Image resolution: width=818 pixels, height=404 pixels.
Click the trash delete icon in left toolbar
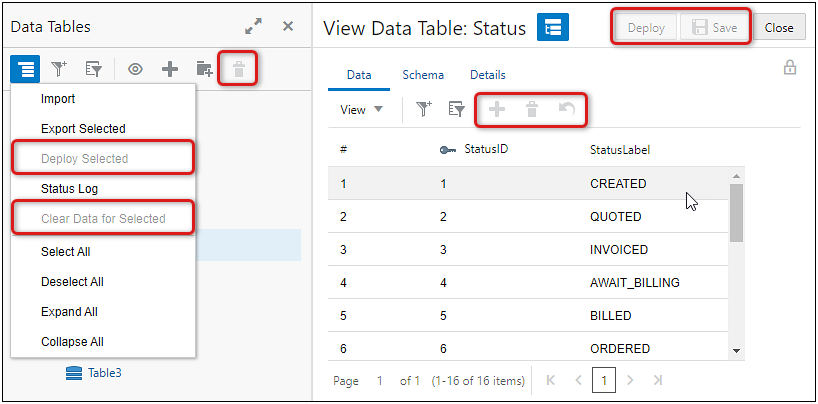(238, 69)
